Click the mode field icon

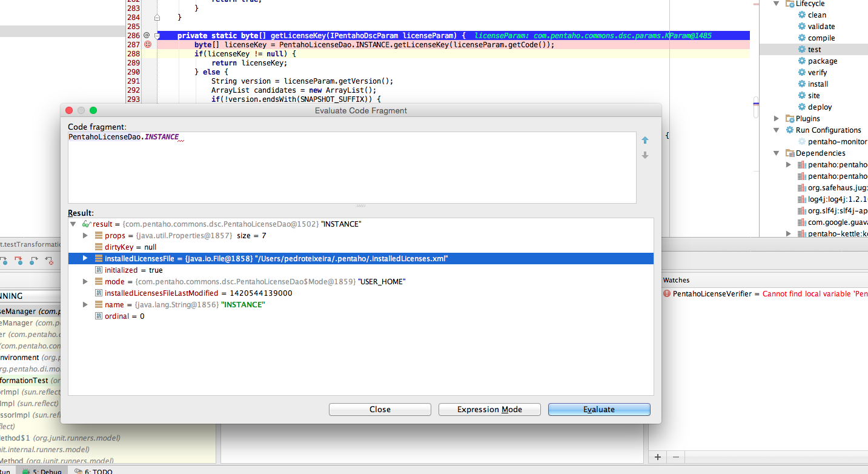point(99,282)
